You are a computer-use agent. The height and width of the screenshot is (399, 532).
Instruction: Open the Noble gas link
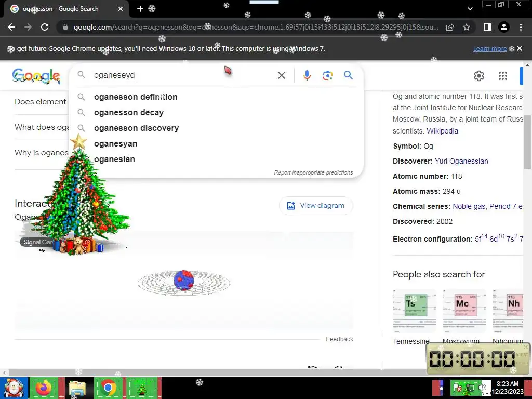pos(469,206)
